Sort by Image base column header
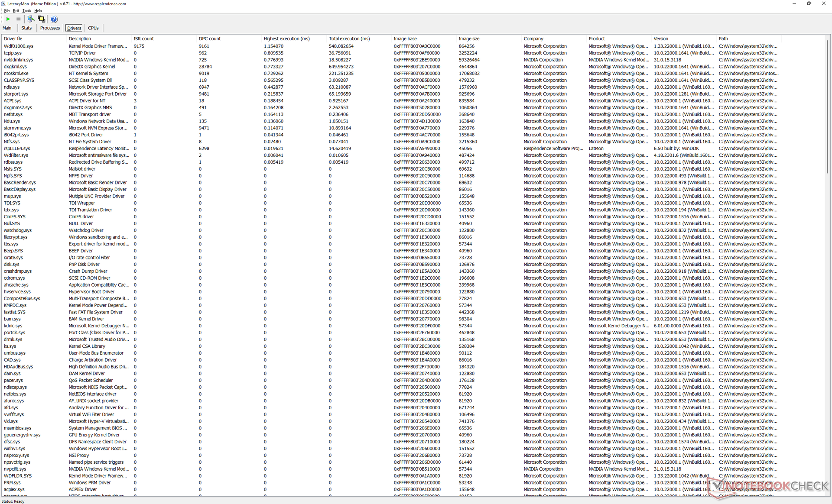The width and height of the screenshot is (832, 504). tap(424, 39)
